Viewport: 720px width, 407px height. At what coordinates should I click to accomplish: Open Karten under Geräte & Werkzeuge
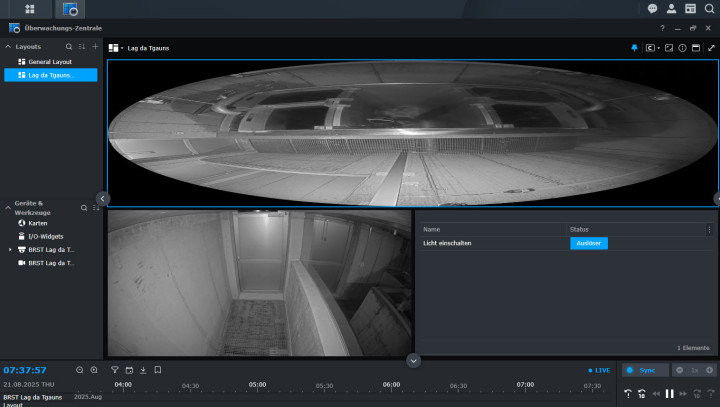[38, 223]
